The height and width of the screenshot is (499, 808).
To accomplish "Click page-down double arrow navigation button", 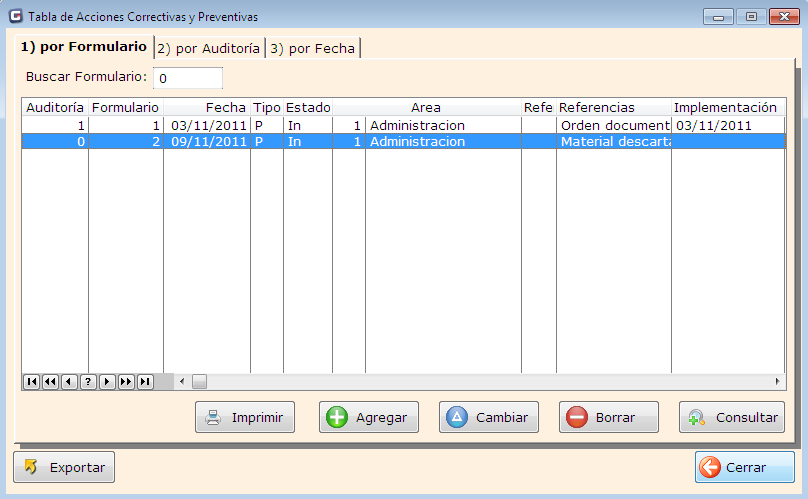I will pyautogui.click(x=126, y=381).
